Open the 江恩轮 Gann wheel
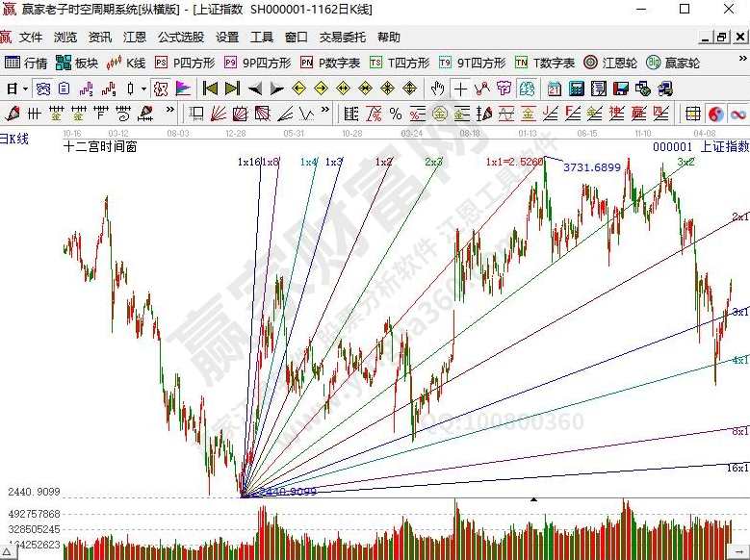The height and width of the screenshot is (560, 750). [614, 63]
